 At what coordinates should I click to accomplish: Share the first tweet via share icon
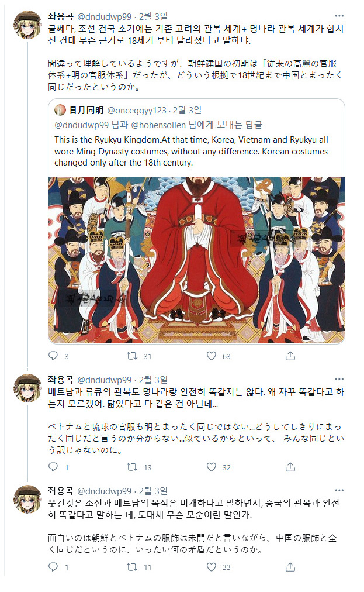[290, 356]
